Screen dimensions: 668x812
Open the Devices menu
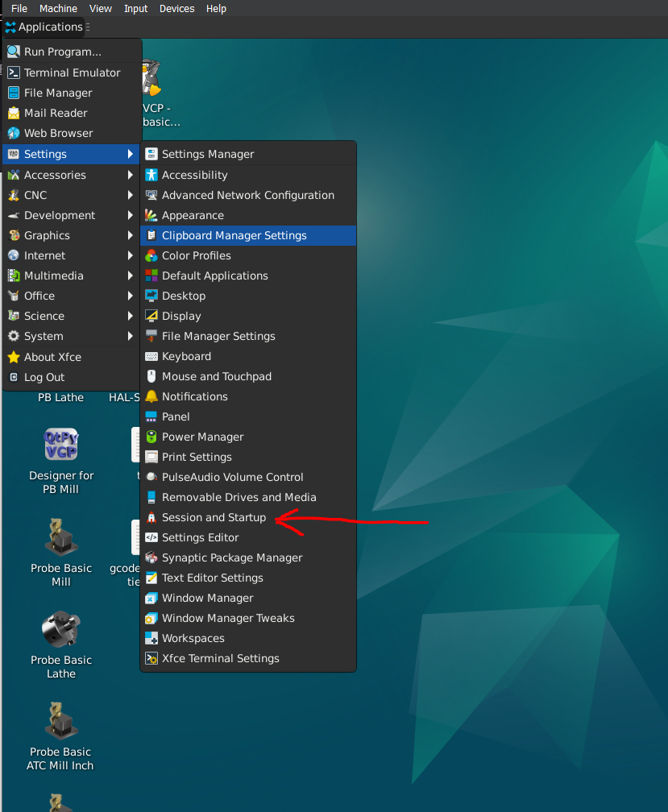point(176,8)
